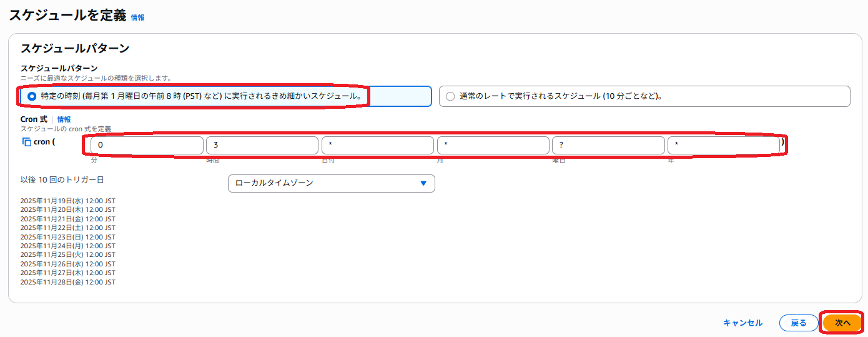Open the ローカルタイムゾーン dropdown
Image resolution: width=868 pixels, height=337 pixels.
pos(332,183)
